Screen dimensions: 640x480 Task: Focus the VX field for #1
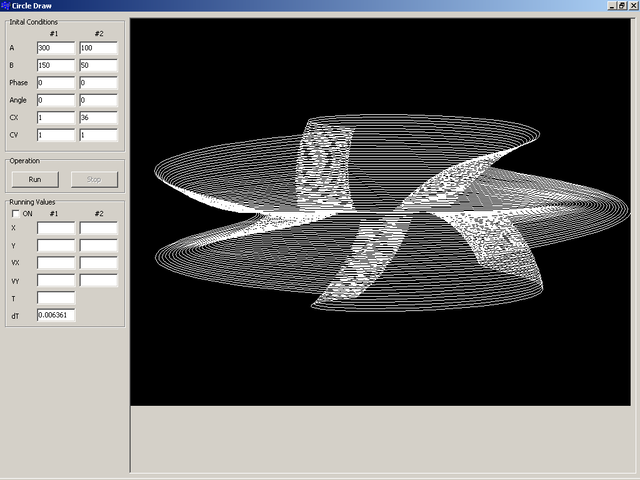click(x=56, y=263)
